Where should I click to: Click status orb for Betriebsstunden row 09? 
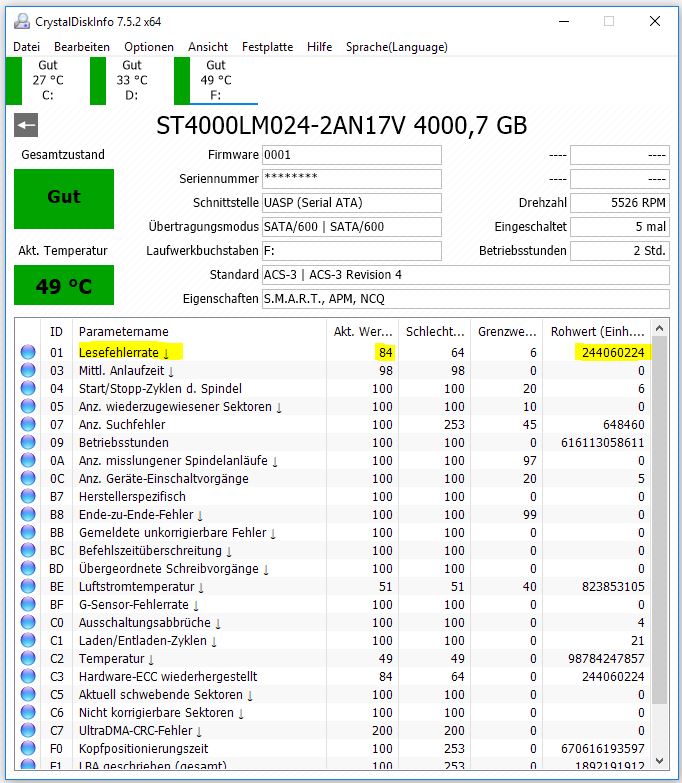coord(28,442)
